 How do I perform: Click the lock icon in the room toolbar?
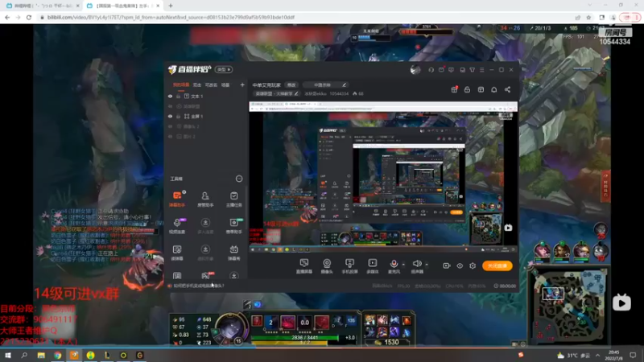click(x=467, y=89)
